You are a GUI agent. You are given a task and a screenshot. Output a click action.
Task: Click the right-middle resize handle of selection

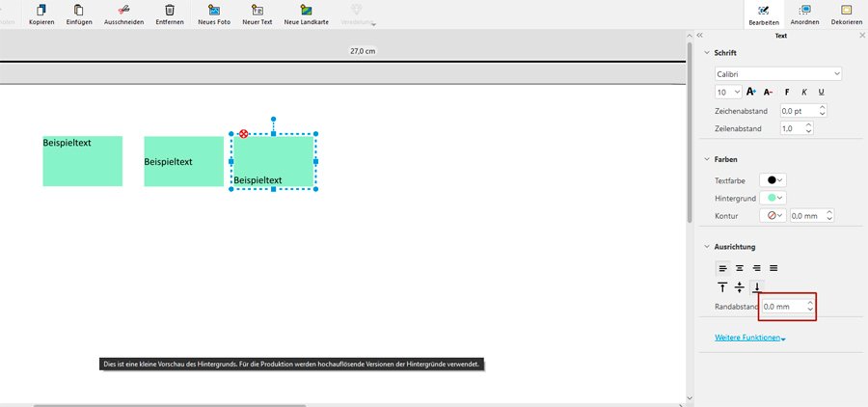point(315,161)
